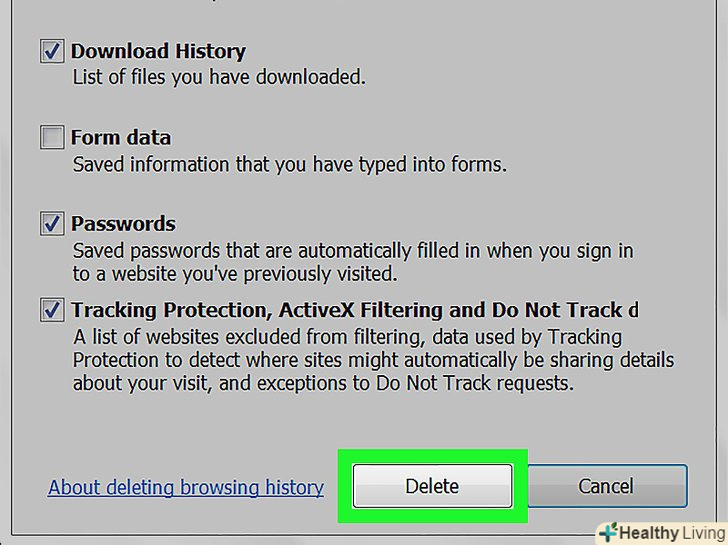
Task: Uncheck the Download History checkbox
Action: click(x=52, y=51)
